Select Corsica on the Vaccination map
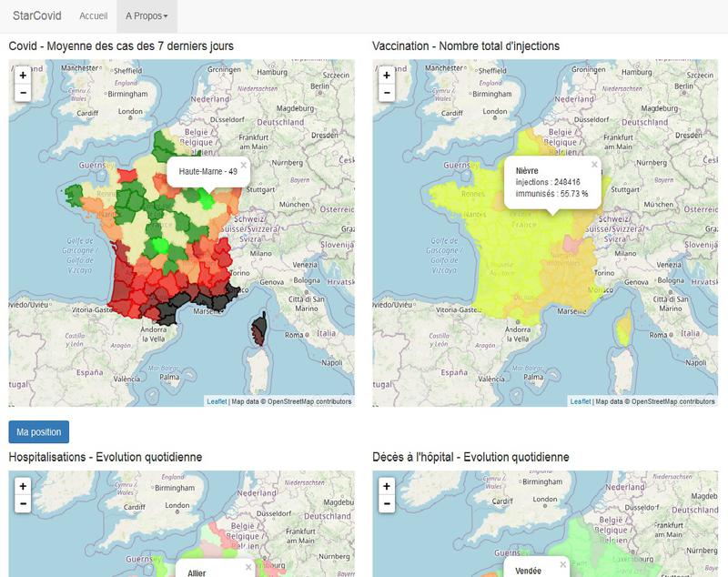 point(624,329)
